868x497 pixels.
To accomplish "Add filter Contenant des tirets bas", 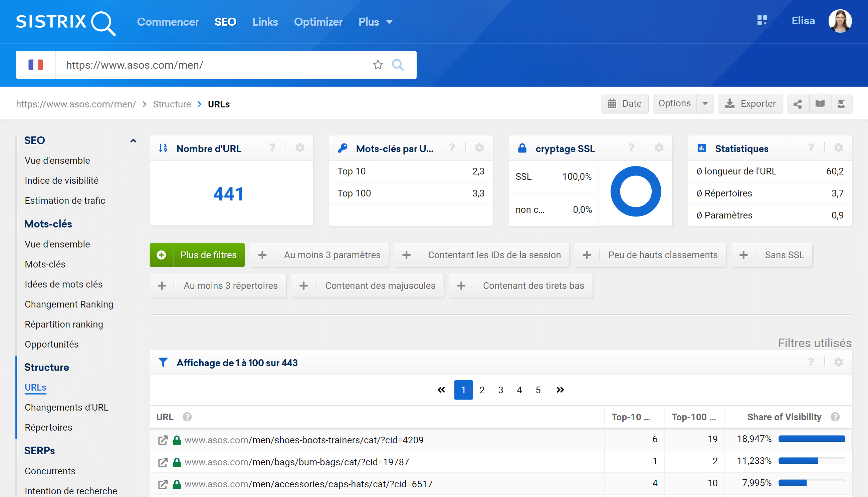I will [521, 286].
